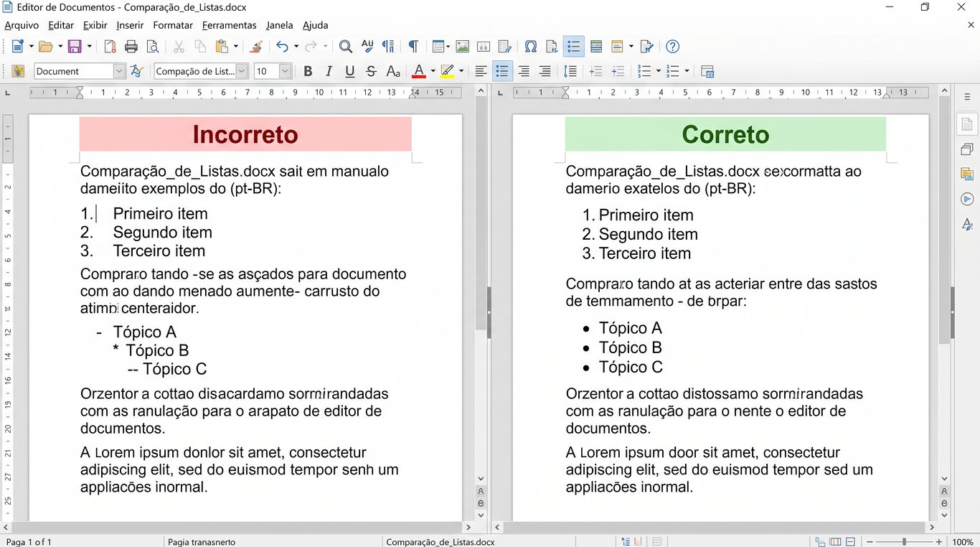Toggle Underline formatting

349,71
